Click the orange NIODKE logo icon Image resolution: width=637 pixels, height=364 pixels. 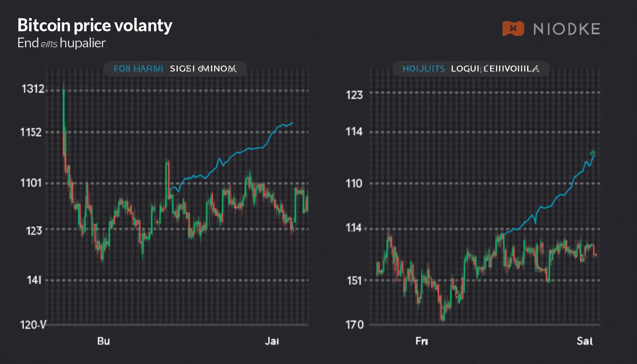point(513,29)
